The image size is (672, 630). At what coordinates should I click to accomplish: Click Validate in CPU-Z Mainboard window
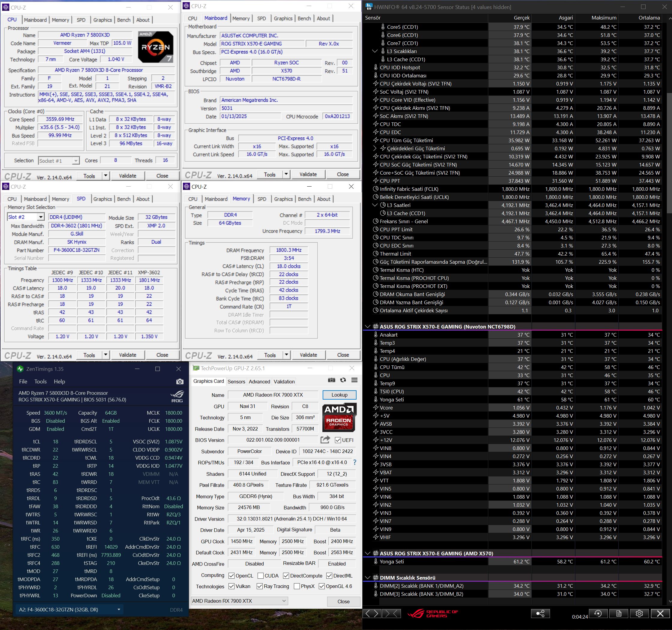pyautogui.click(x=308, y=175)
